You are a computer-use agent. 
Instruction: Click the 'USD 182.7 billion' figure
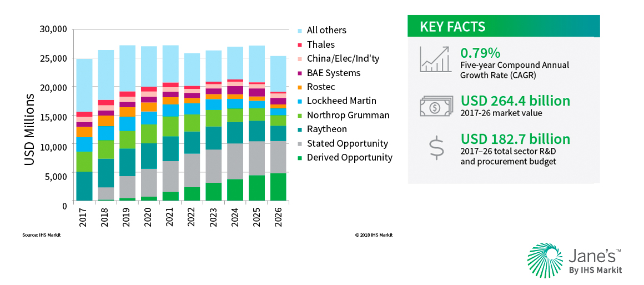(x=515, y=138)
